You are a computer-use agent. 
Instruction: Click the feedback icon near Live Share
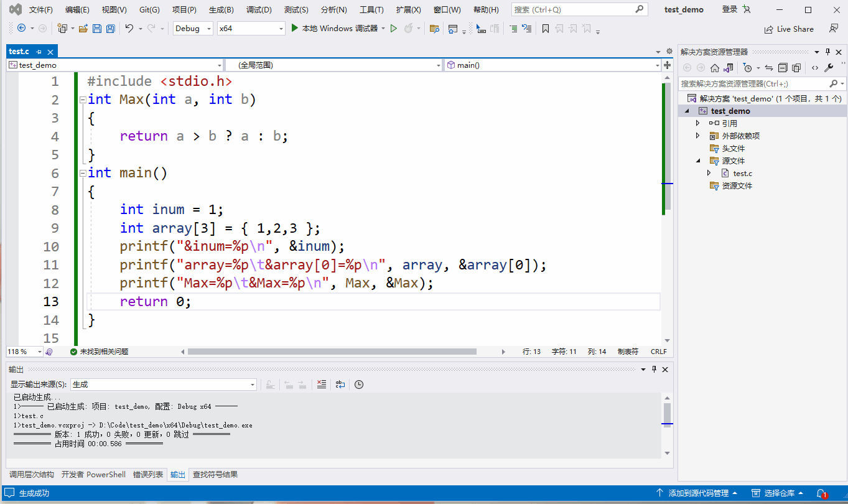[834, 29]
